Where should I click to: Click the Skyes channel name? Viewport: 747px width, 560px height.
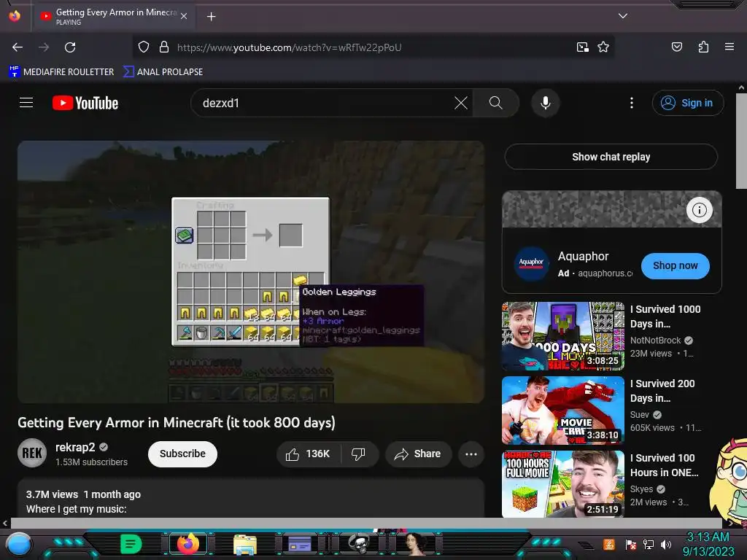pyautogui.click(x=641, y=489)
